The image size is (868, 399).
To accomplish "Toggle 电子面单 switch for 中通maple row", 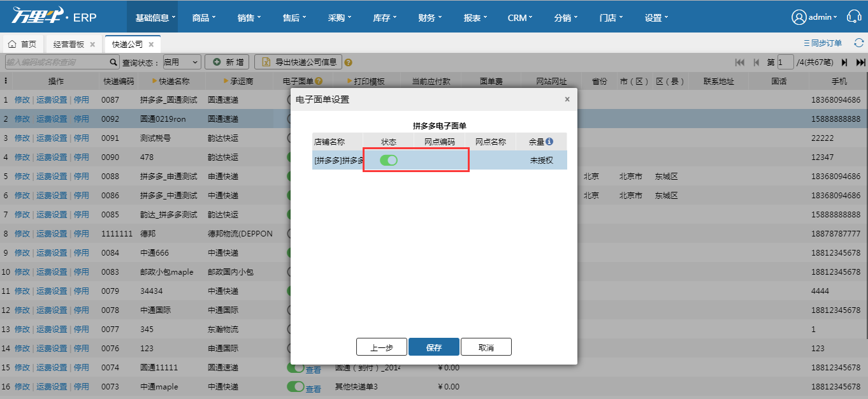I will 296,387.
